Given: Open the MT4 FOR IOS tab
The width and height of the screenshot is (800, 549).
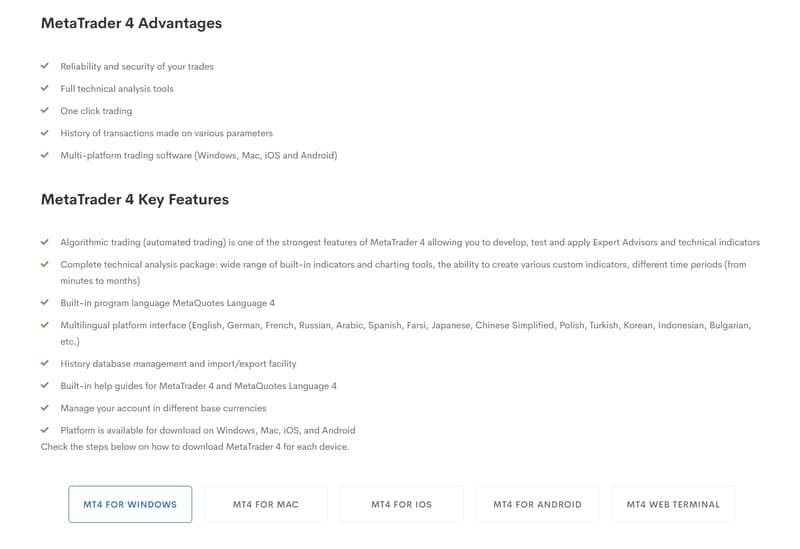Looking at the screenshot, I should pos(402,504).
